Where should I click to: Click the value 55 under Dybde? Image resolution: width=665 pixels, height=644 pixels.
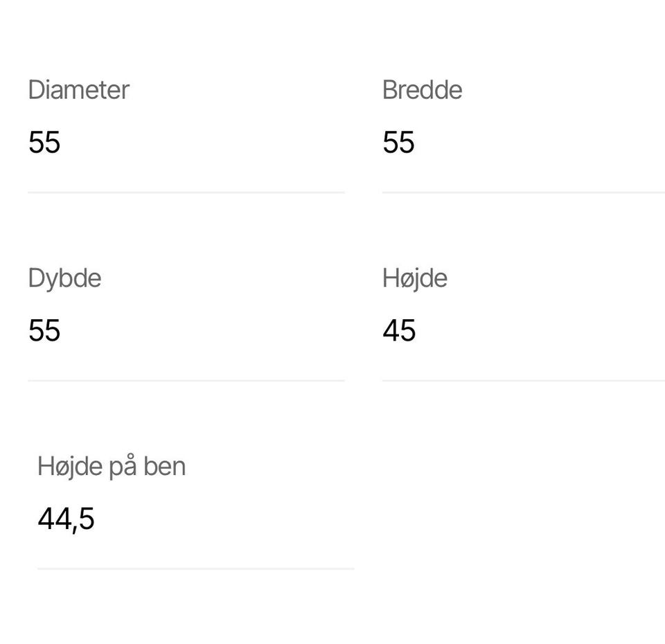(44, 331)
